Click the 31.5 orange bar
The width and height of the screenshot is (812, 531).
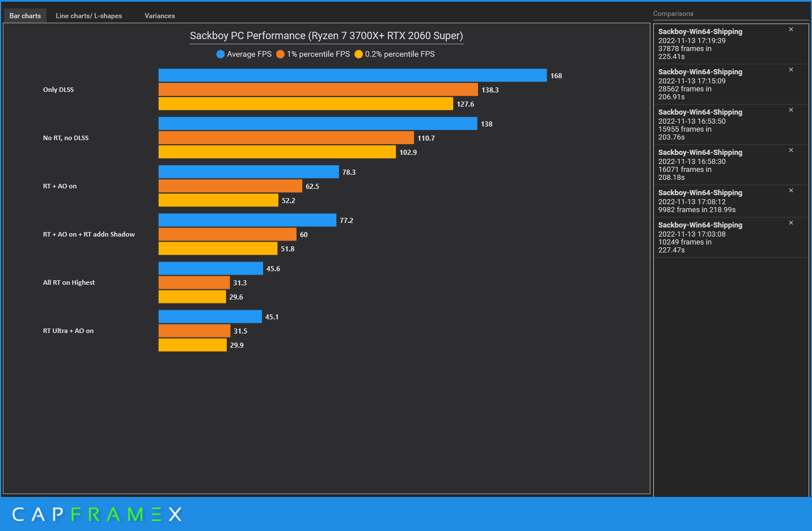194,331
